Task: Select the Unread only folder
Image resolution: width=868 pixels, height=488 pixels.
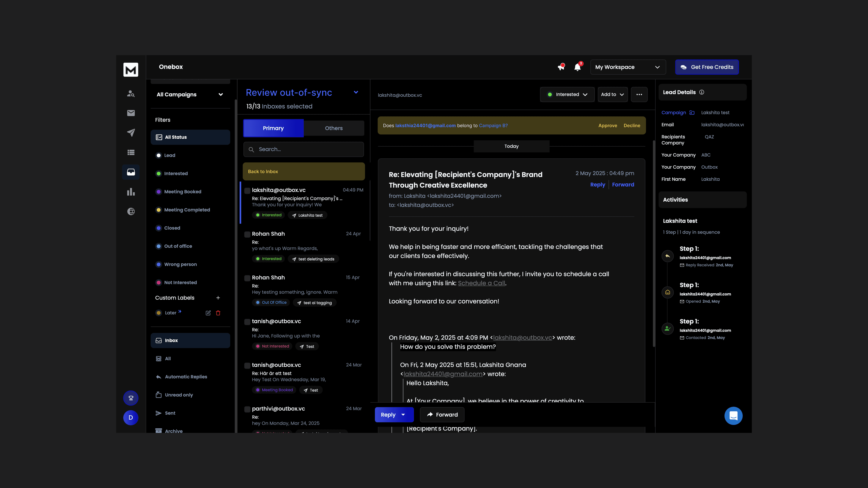Action: click(x=179, y=395)
